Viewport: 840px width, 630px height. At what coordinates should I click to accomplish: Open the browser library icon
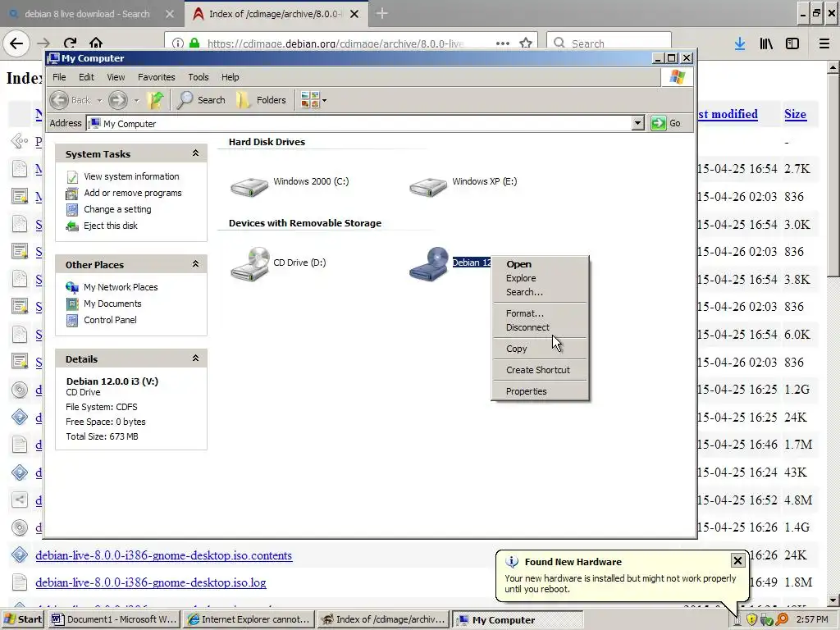(x=766, y=43)
